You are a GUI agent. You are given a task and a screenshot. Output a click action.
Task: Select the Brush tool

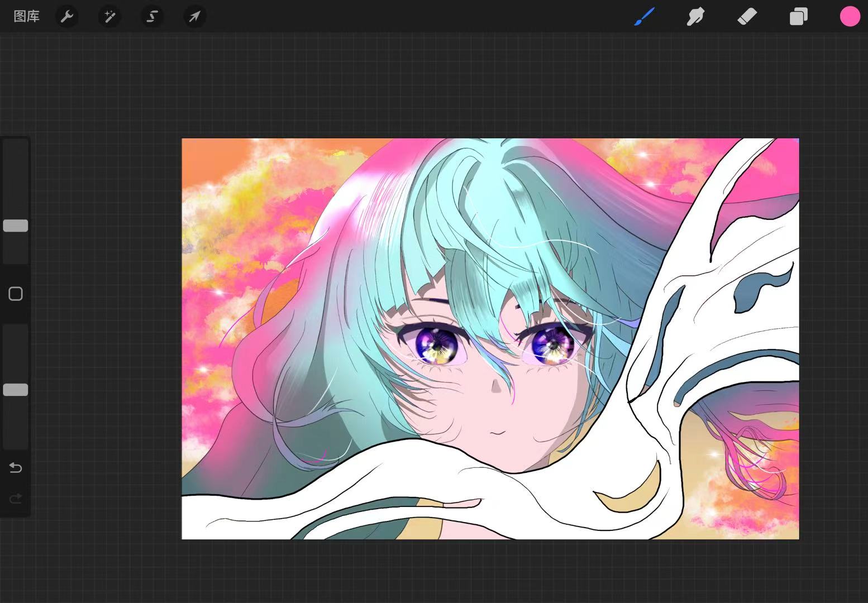click(645, 17)
